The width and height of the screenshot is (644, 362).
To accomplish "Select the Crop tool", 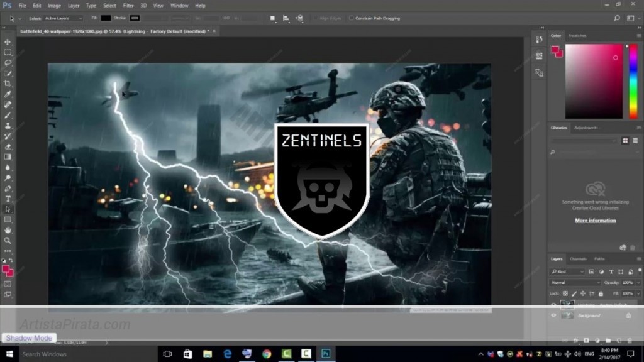I will tap(8, 84).
